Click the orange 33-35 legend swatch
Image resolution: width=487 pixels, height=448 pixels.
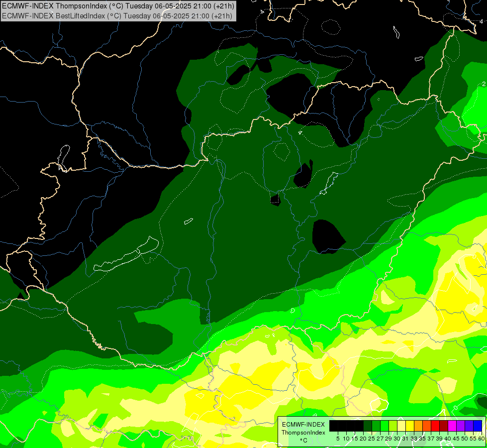(x=418, y=426)
